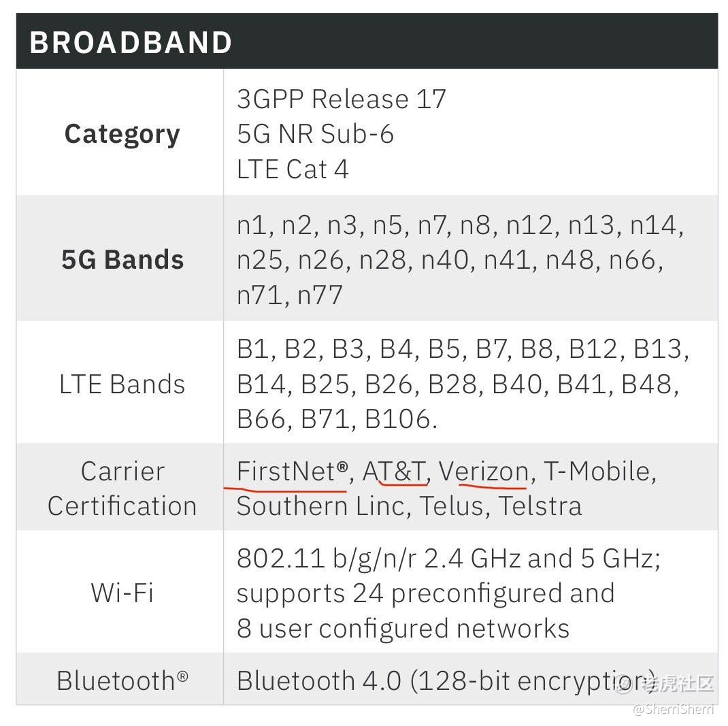Viewport: 728px width, 726px height.
Task: Click the underlined AT&T text
Action: pos(395,472)
